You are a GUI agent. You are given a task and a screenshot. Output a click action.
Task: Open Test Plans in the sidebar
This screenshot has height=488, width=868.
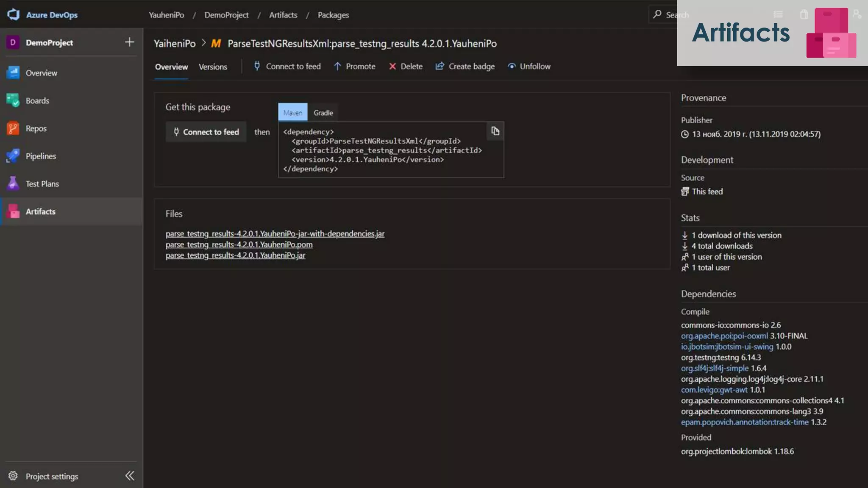(42, 184)
